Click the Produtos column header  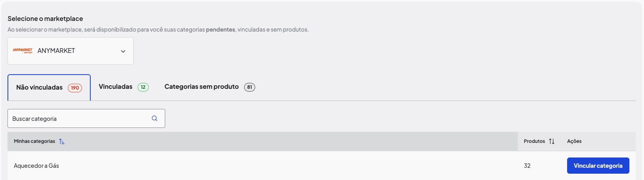click(x=534, y=141)
